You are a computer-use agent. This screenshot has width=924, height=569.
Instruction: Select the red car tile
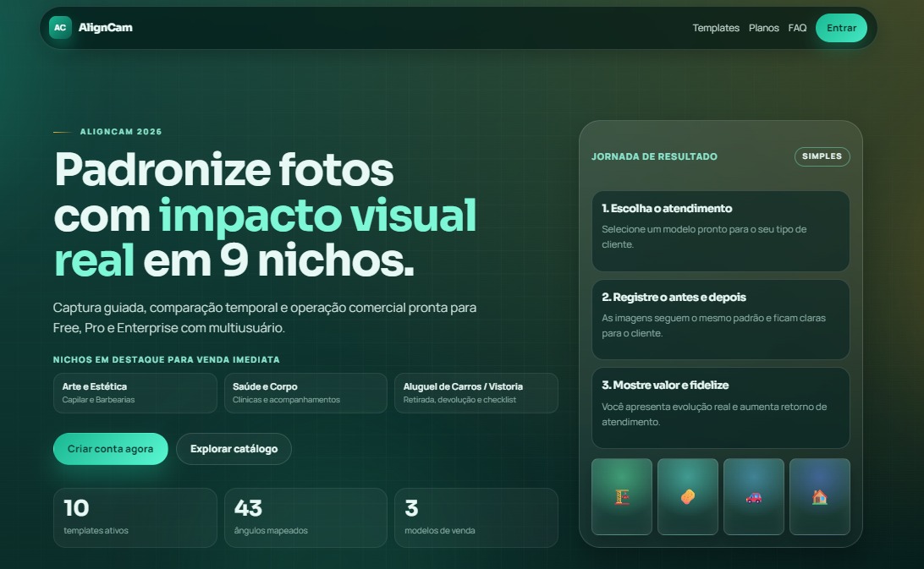coord(753,496)
